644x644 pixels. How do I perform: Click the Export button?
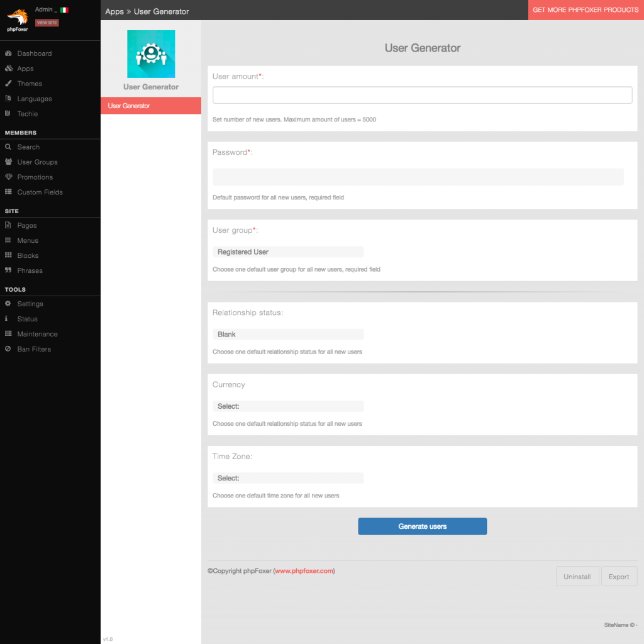click(x=619, y=576)
